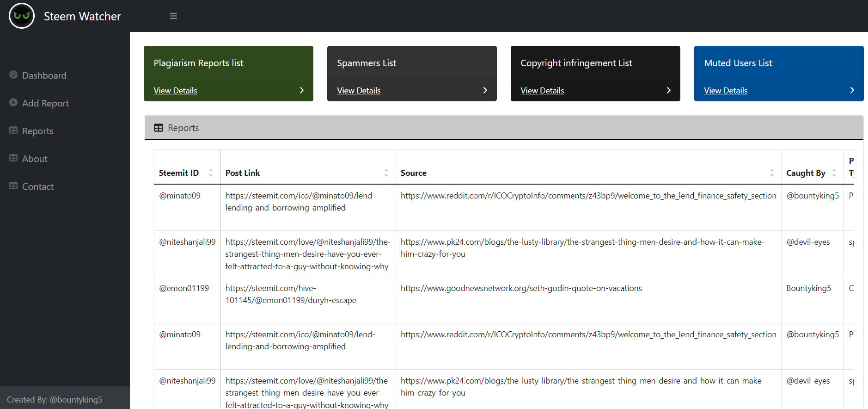Click the Plagiarism Reports list card title
Screen dimensions: 868x409
[x=198, y=63]
